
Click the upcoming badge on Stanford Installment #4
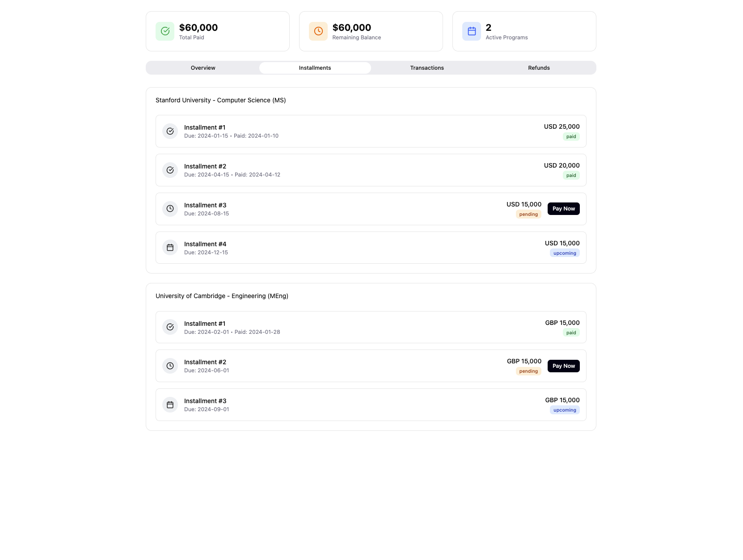coord(565,253)
